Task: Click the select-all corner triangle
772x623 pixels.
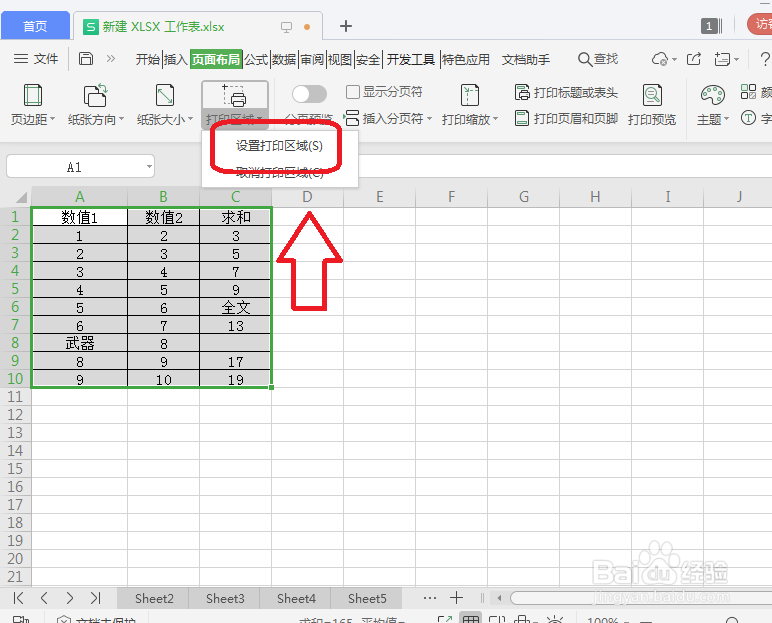Action: pyautogui.click(x=21, y=197)
